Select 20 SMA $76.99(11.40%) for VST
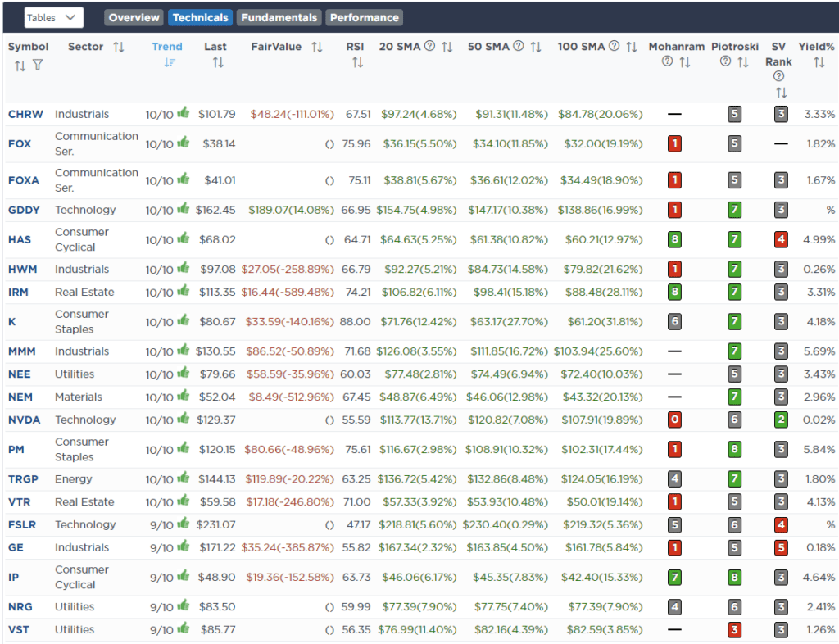Viewport: 839px width, 644px height. [417, 629]
